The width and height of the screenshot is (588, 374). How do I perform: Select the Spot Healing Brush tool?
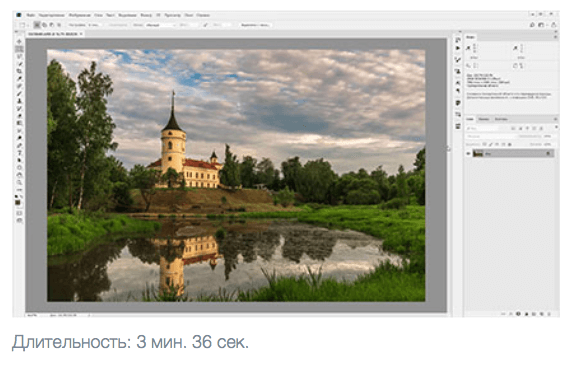point(19,85)
